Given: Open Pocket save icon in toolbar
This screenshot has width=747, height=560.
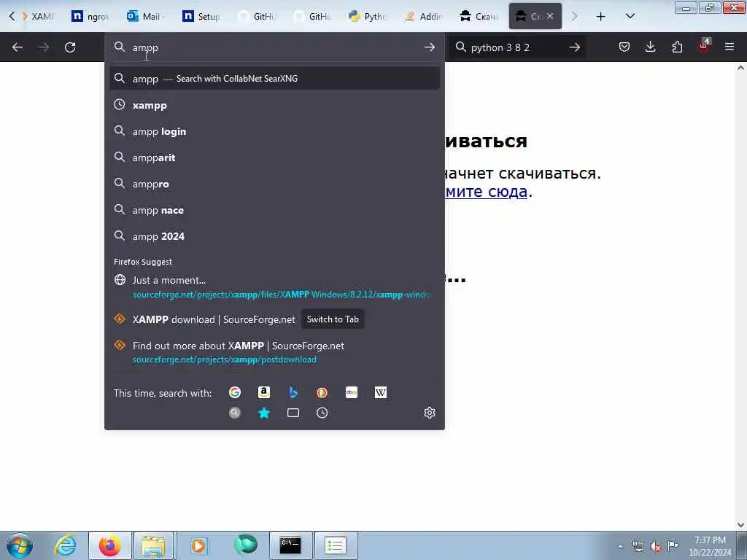Looking at the screenshot, I should 624,47.
